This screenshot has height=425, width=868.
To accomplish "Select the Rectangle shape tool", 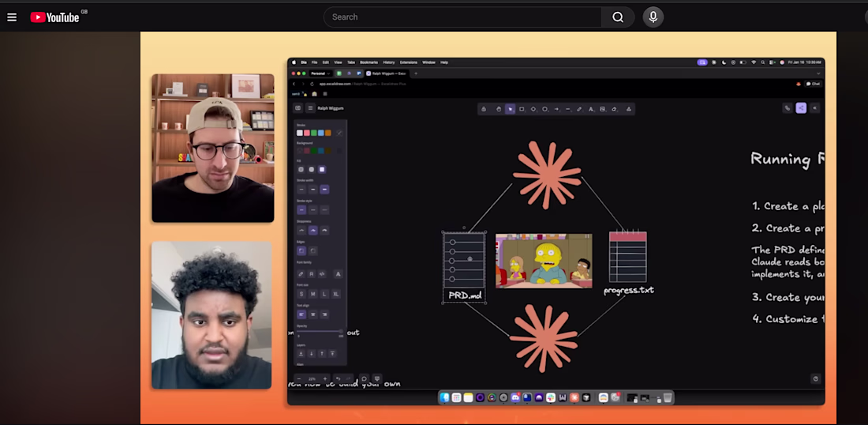I will [x=522, y=109].
